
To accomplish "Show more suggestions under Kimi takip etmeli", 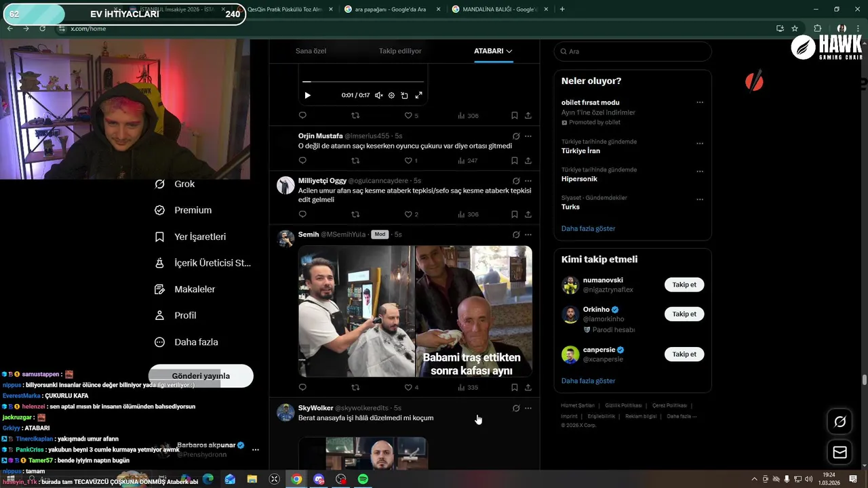I will (x=588, y=381).
